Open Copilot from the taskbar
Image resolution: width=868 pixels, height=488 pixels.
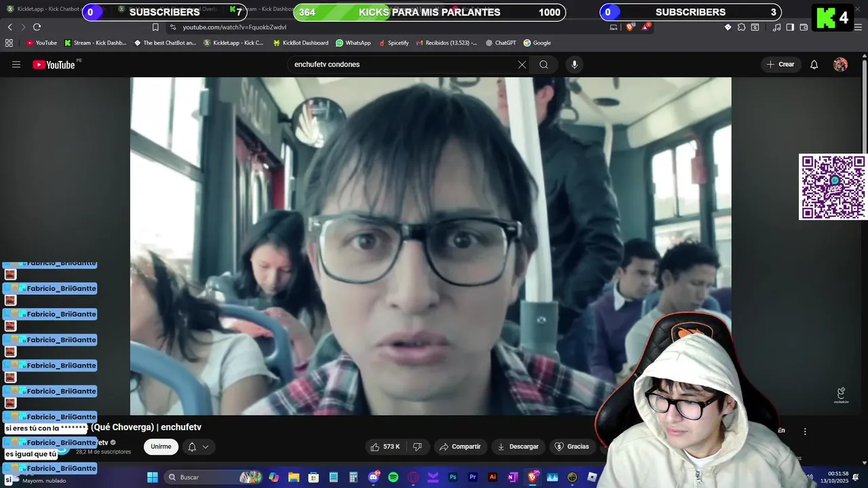[x=274, y=477]
